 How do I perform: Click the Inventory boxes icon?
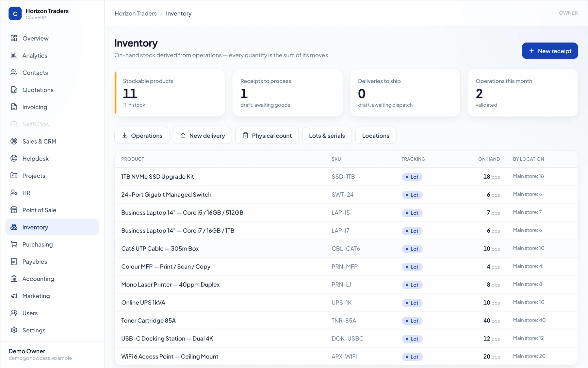pos(14,227)
